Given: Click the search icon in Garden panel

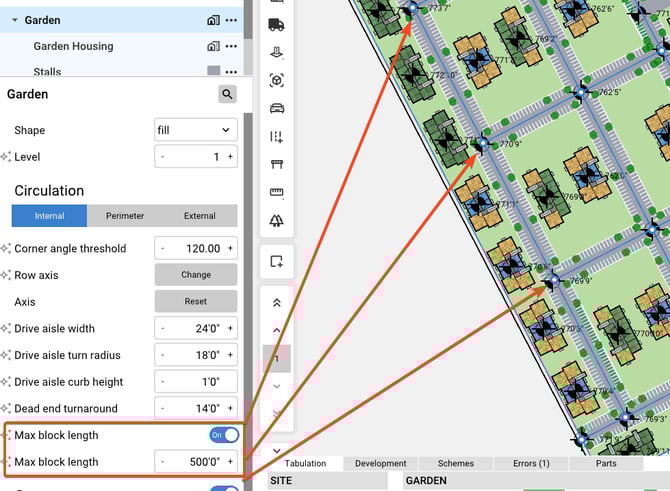Looking at the screenshot, I should (228, 94).
